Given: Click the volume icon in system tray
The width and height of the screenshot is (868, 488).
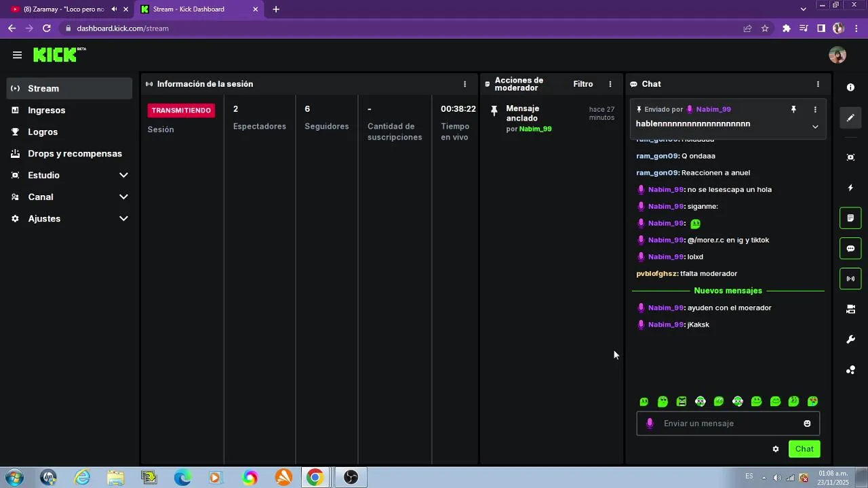Looking at the screenshot, I should (x=776, y=477).
